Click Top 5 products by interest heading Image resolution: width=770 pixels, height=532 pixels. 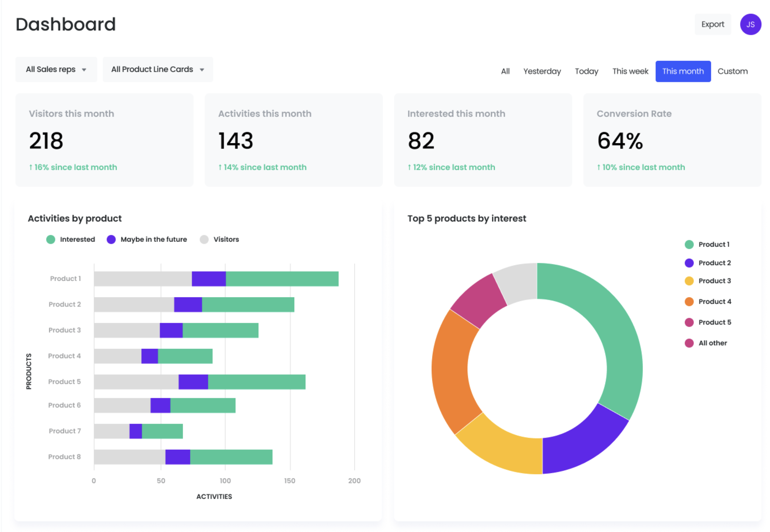466,218
